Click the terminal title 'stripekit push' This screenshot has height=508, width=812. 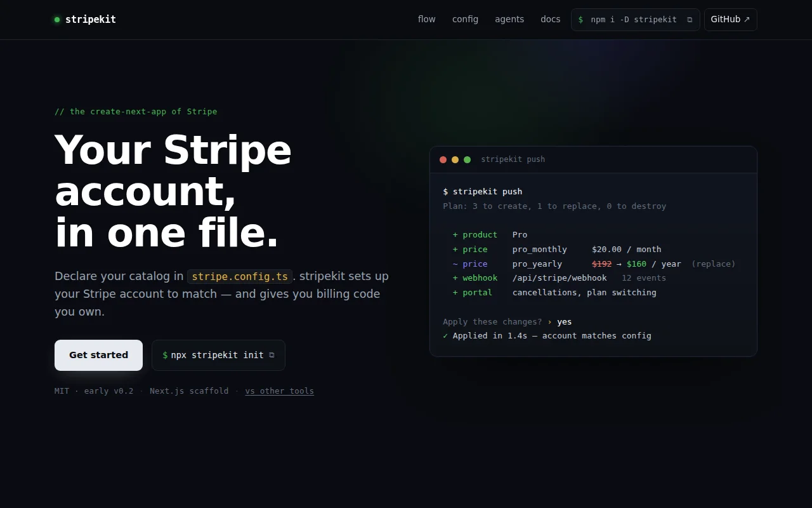click(513, 159)
